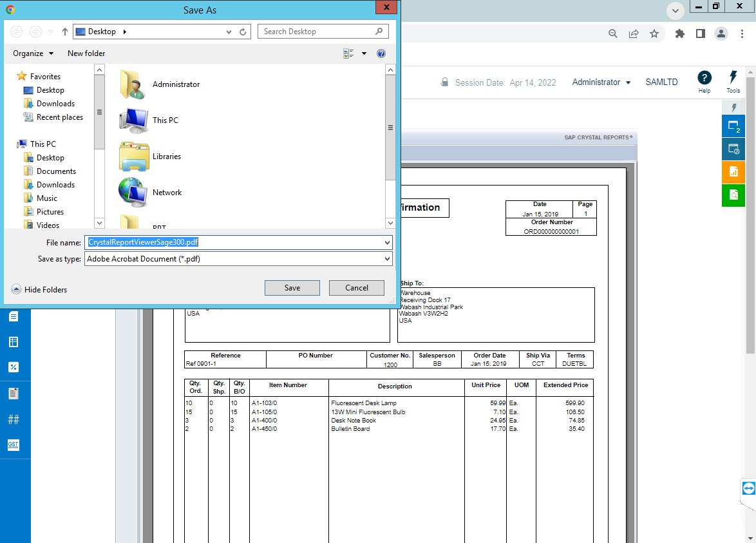Select the GST icon in left sidebar
The height and width of the screenshot is (543, 756).
14,444
